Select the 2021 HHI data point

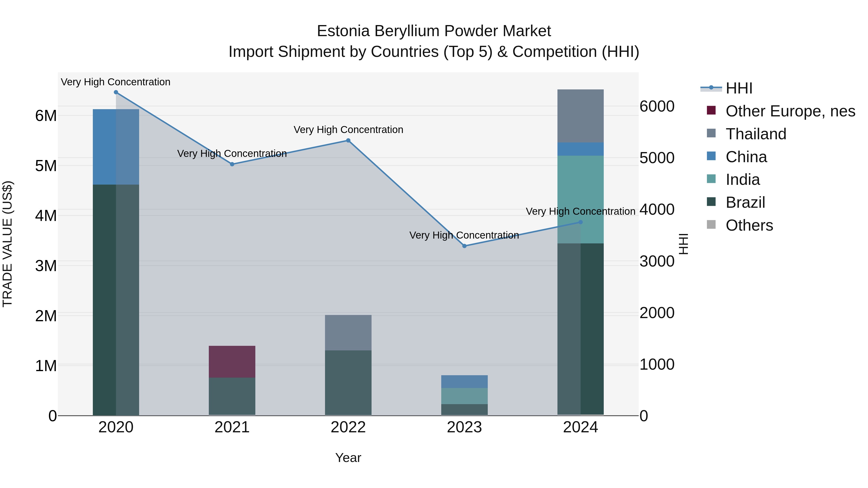point(232,164)
